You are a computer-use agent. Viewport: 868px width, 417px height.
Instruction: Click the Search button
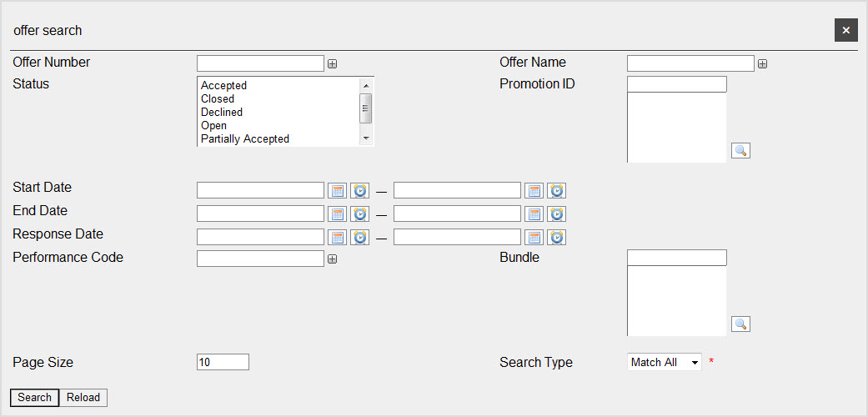[x=34, y=398]
